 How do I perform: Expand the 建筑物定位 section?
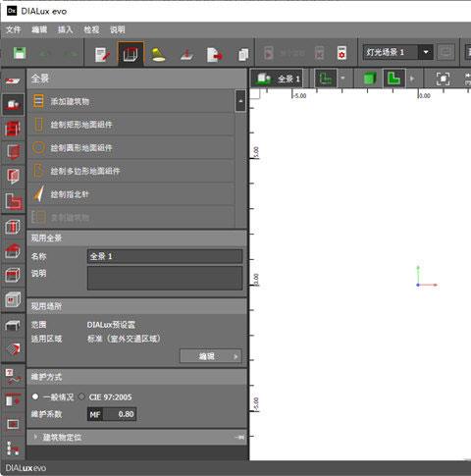point(35,437)
